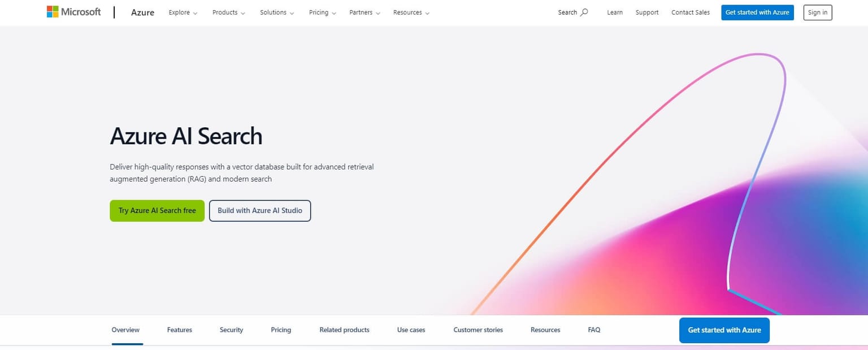Expand the Partners menu
868x350 pixels.
pos(364,12)
